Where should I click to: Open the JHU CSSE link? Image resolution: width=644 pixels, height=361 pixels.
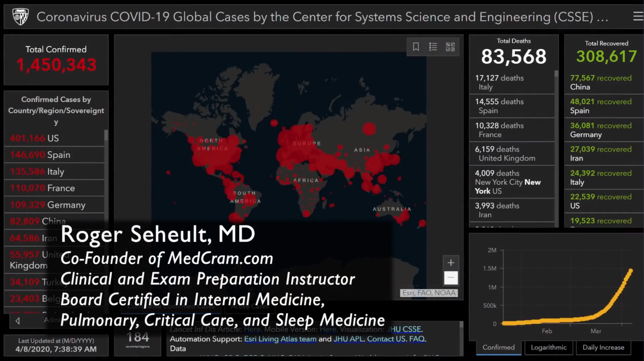click(404, 329)
